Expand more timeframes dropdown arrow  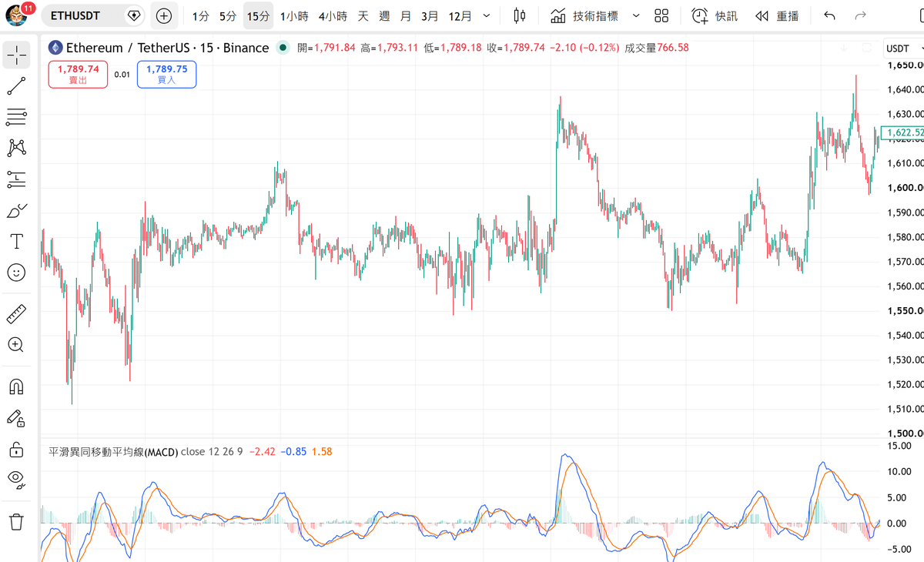pyautogui.click(x=486, y=15)
